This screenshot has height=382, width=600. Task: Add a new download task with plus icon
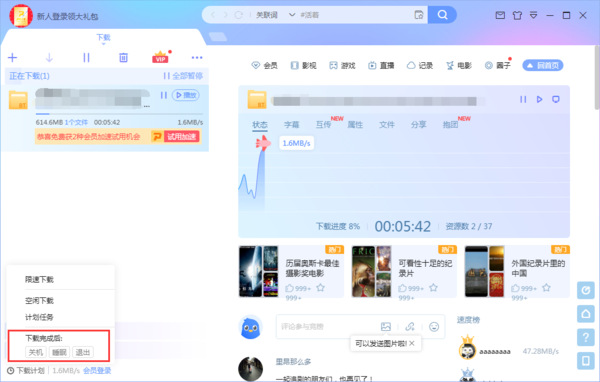tap(13, 57)
